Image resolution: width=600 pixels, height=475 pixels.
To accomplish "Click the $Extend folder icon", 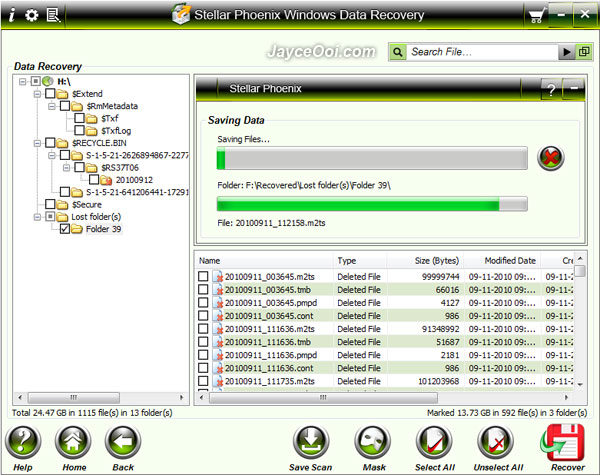I will tap(62, 94).
